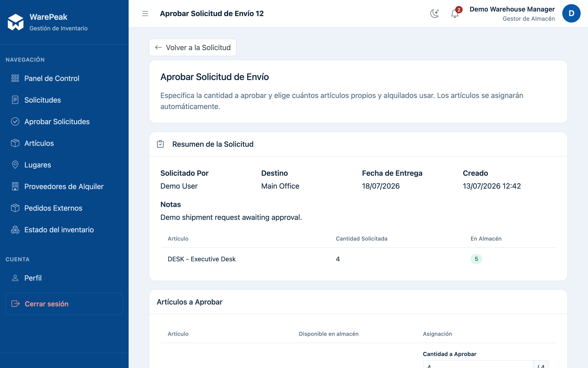Screen dimensions: 588x368
Task: Click the Artículos a Aprobar heading
Action: [189, 302]
